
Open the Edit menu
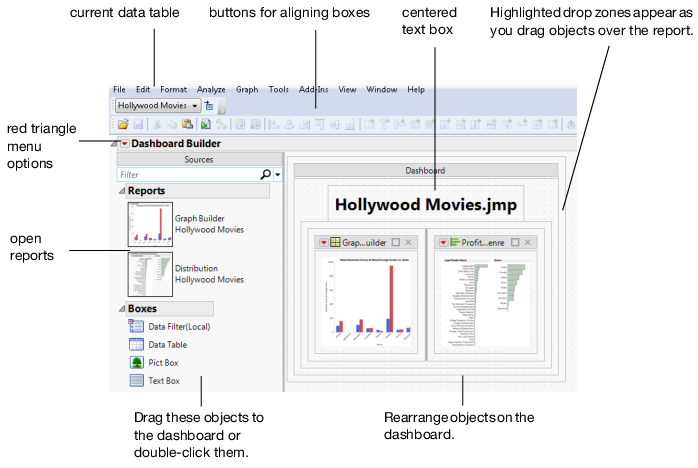pos(143,90)
